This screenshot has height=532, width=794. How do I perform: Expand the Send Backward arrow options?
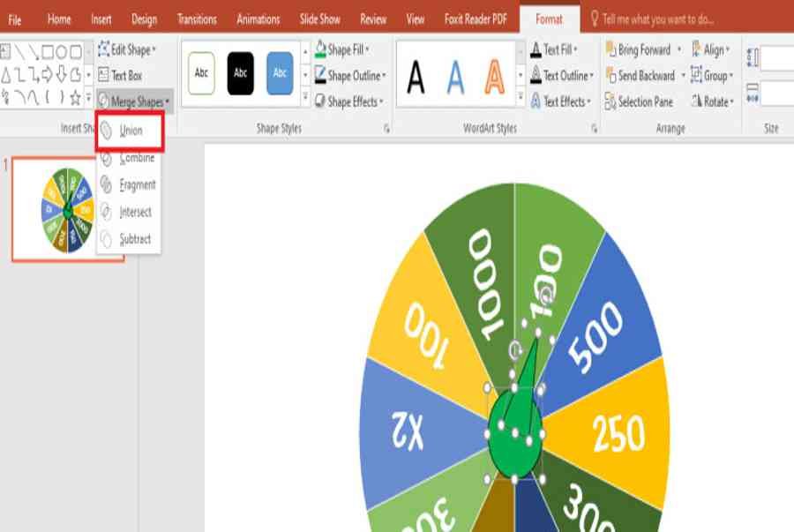pos(683,75)
